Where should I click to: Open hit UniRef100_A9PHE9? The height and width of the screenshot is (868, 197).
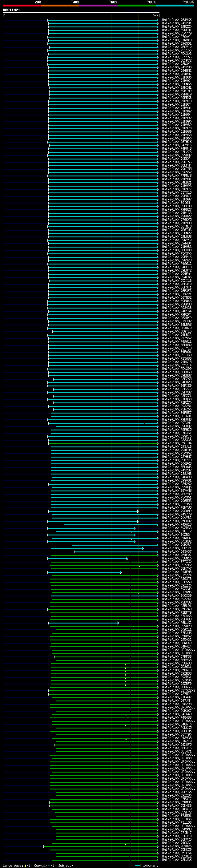(177, 94)
